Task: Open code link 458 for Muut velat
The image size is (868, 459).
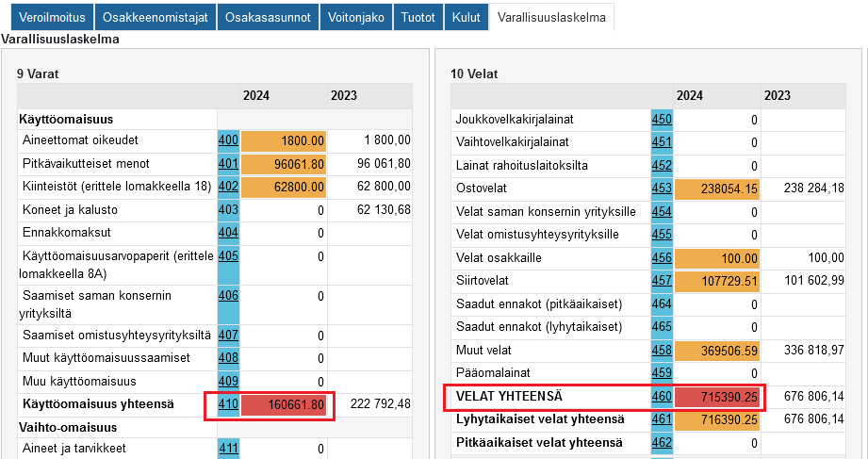Action: tap(662, 351)
